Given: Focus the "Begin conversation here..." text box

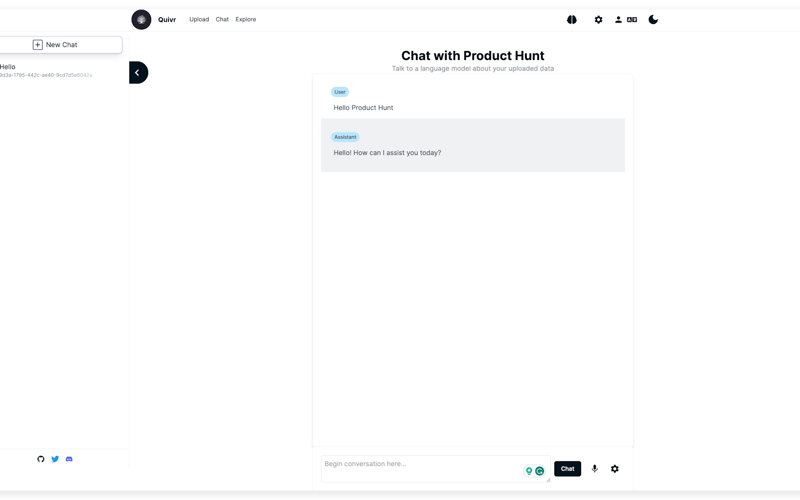Looking at the screenshot, I should click(420, 467).
